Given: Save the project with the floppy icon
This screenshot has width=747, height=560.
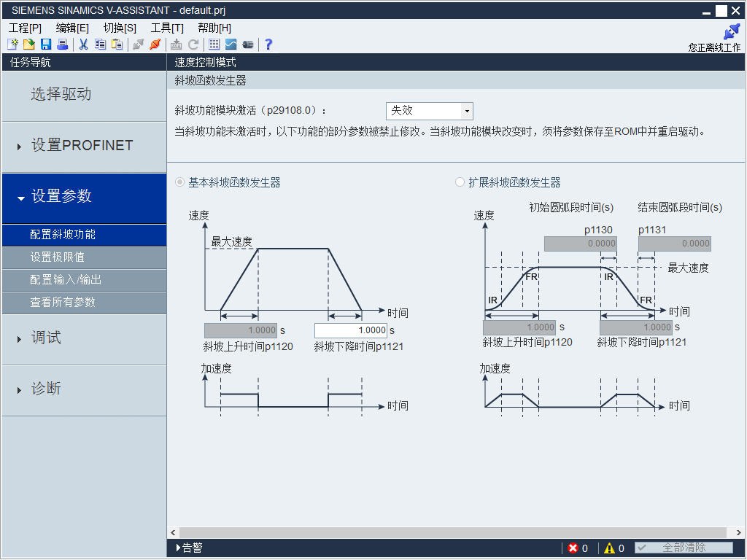Looking at the screenshot, I should (x=46, y=44).
